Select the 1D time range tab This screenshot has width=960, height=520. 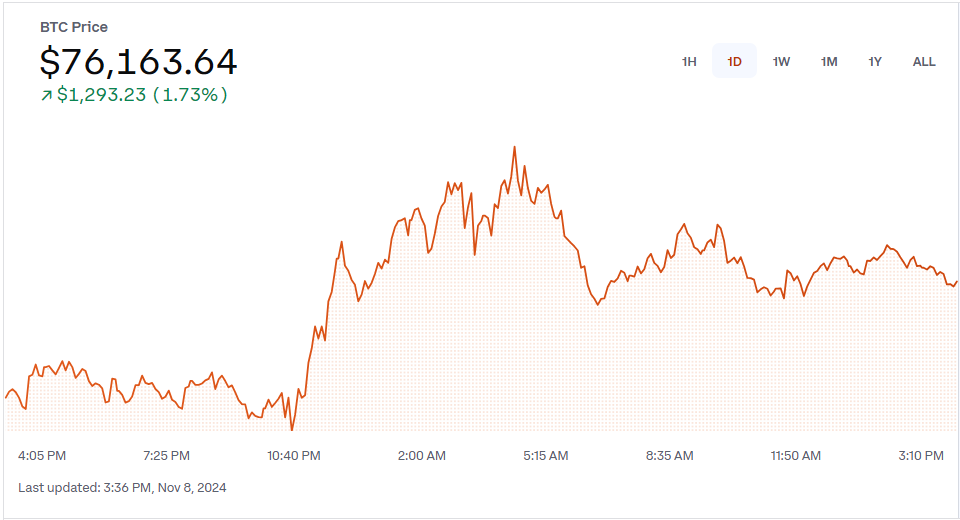click(734, 62)
